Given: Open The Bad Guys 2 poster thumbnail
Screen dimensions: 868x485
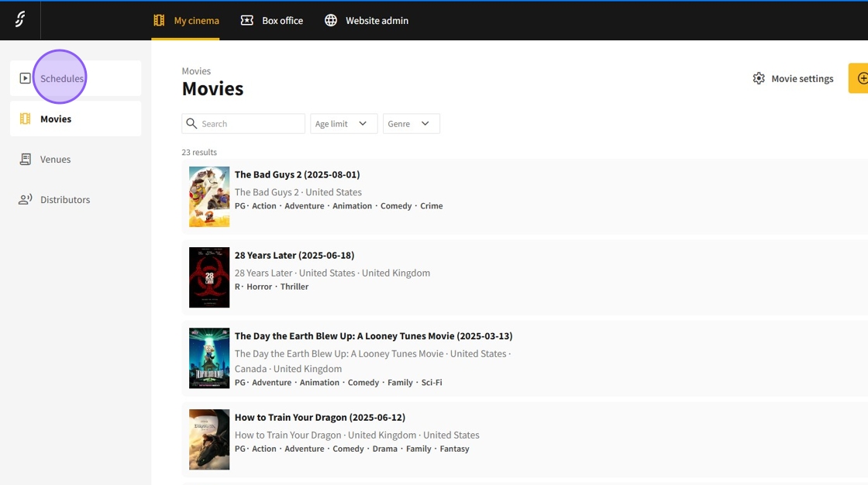Looking at the screenshot, I should [x=209, y=197].
